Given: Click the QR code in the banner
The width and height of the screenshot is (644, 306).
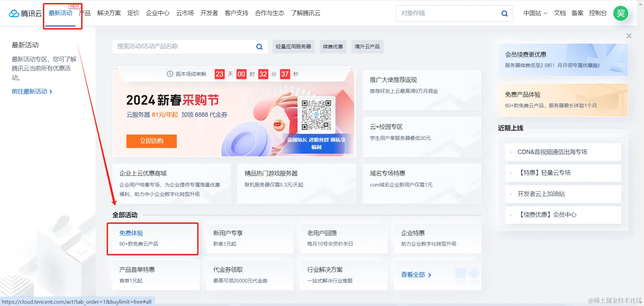Looking at the screenshot, I should coord(316,115).
